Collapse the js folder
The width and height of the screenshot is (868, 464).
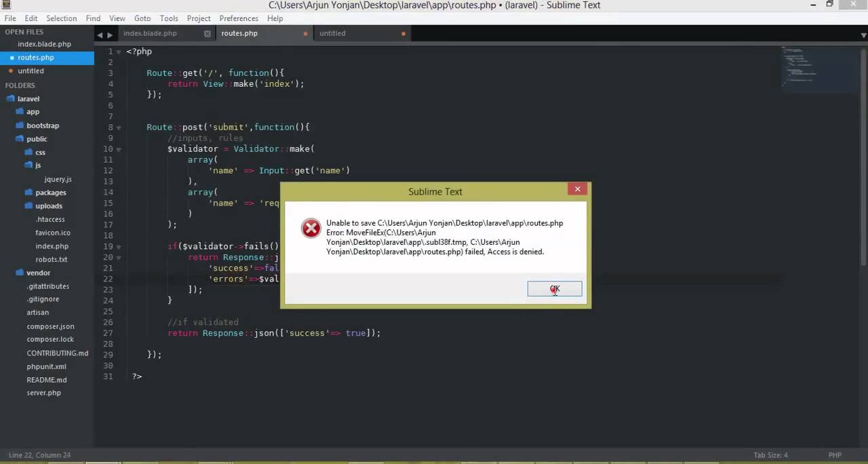(38, 166)
